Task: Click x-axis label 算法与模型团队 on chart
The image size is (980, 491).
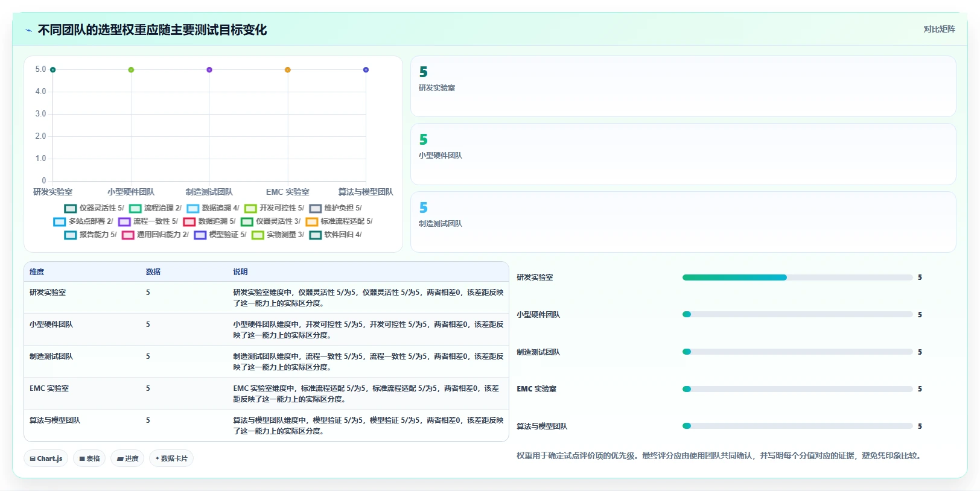Action: pos(366,192)
